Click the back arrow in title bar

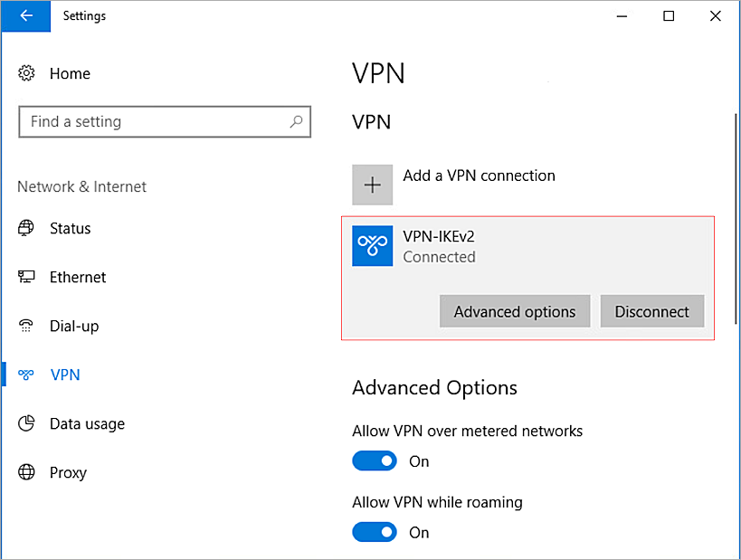pyautogui.click(x=25, y=16)
